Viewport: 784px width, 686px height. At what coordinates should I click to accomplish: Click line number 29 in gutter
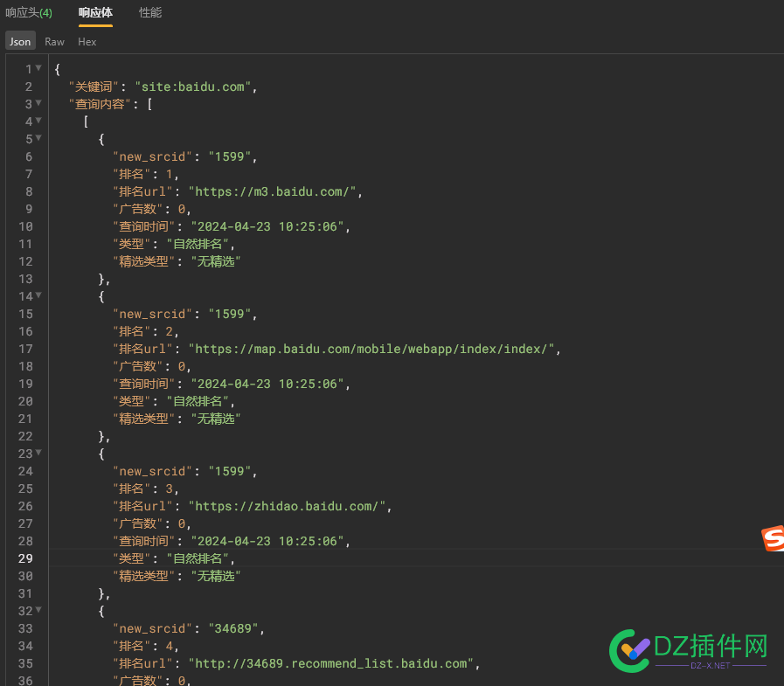[25, 558]
